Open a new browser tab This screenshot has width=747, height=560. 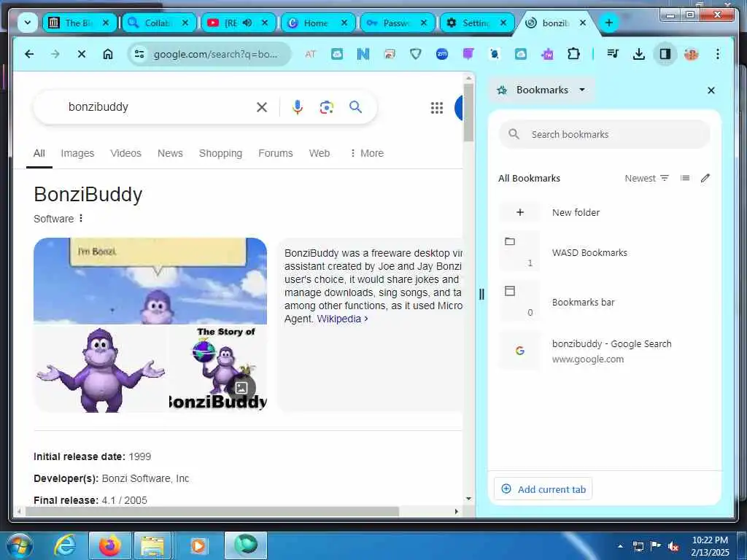click(x=609, y=23)
